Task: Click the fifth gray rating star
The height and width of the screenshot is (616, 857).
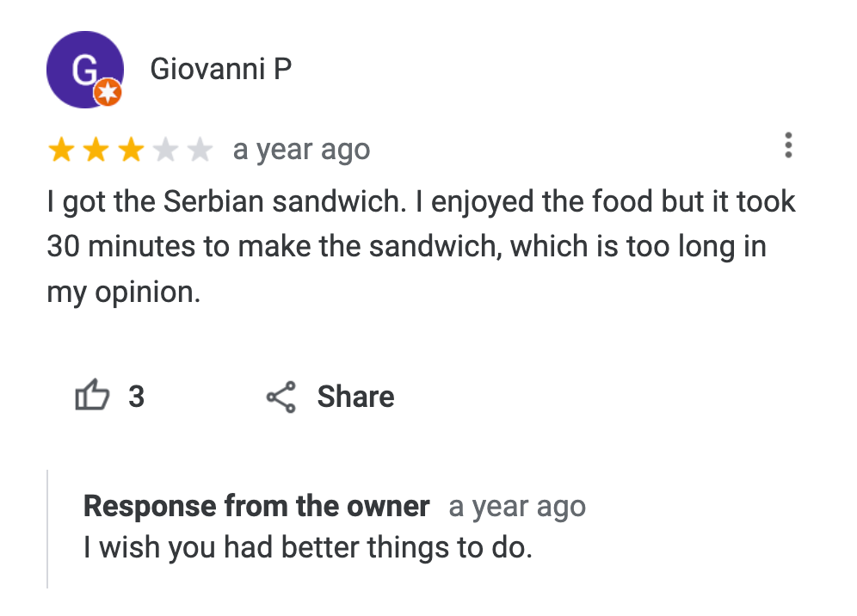Action: pyautogui.click(x=200, y=150)
